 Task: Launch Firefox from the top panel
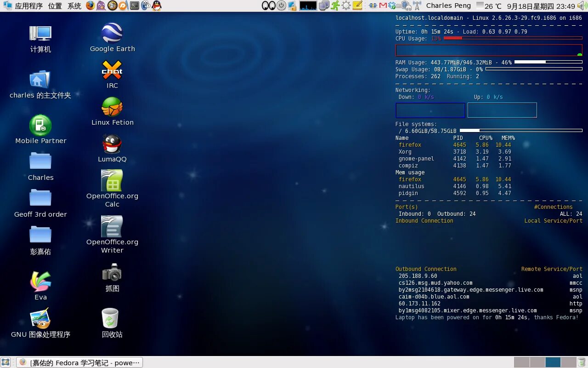pyautogui.click(x=90, y=6)
